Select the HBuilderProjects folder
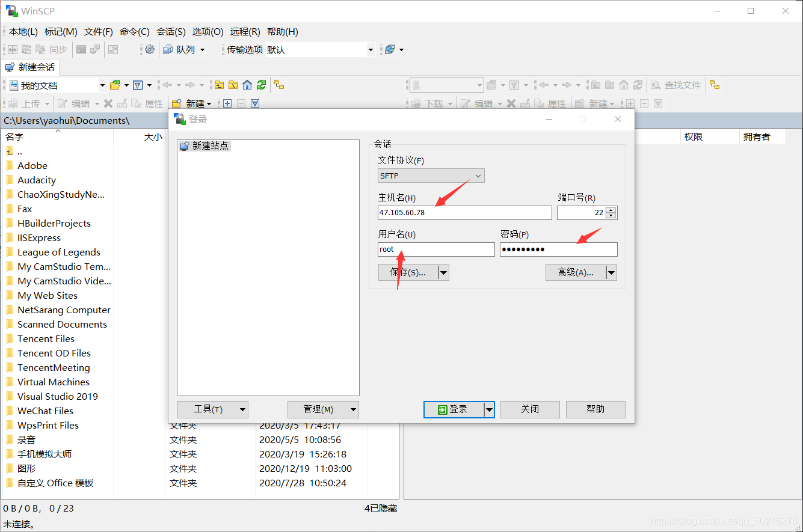 pyautogui.click(x=54, y=223)
